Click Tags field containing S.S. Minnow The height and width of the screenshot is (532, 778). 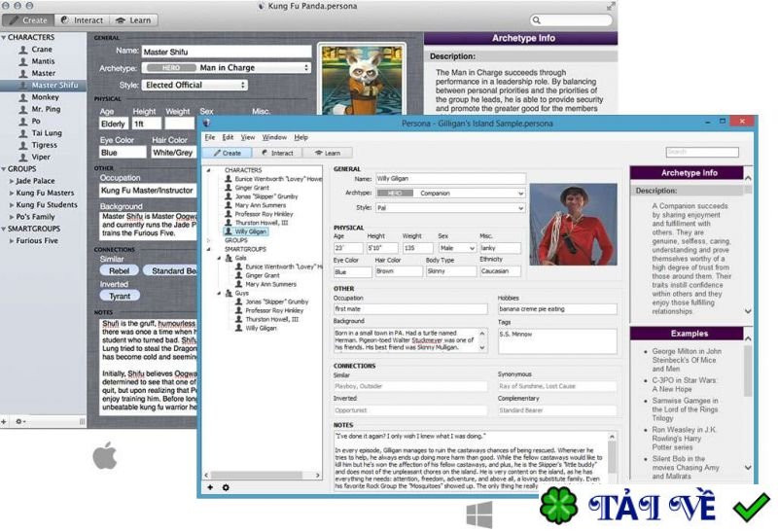[x=557, y=341]
